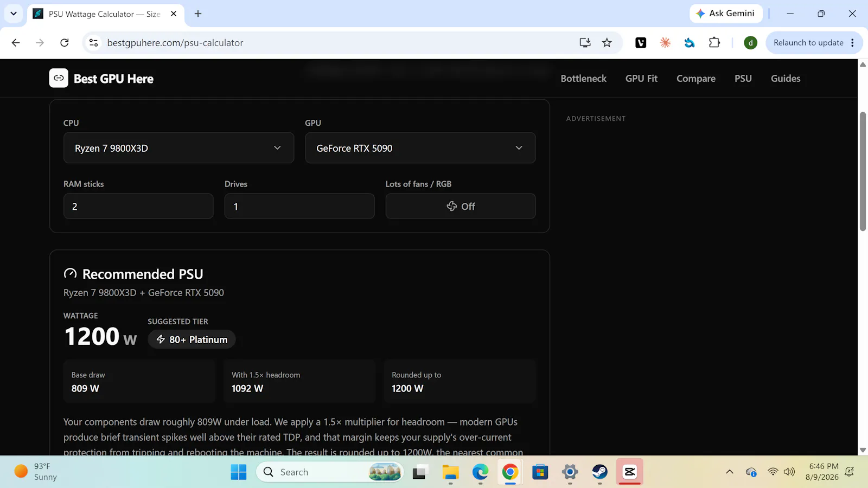
Task: Open the tab search dropdown arrow
Action: pyautogui.click(x=14, y=14)
